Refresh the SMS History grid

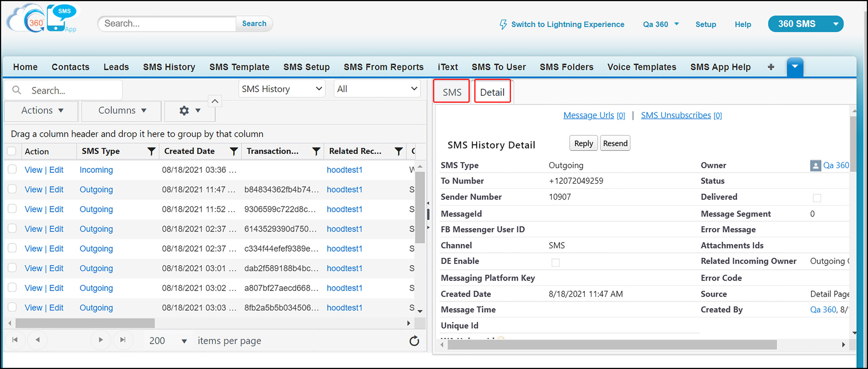[414, 341]
